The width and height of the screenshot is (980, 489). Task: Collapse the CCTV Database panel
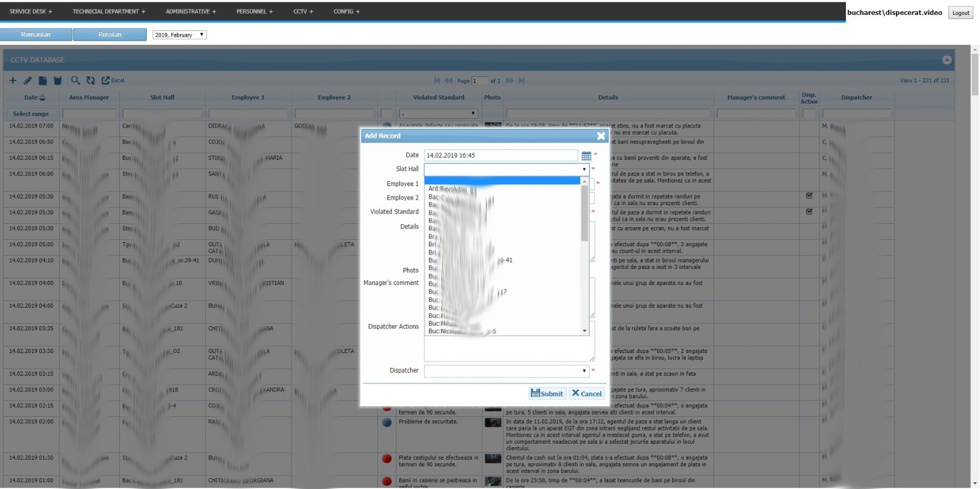pos(947,60)
